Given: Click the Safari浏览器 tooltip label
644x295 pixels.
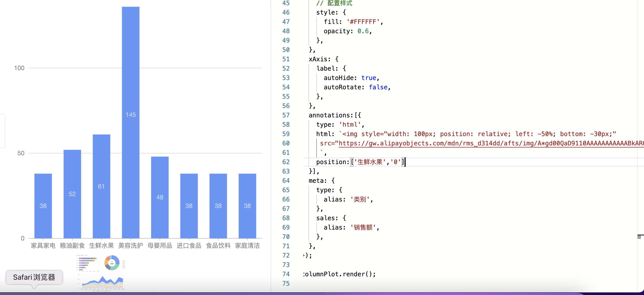Looking at the screenshot, I should 34,277.
